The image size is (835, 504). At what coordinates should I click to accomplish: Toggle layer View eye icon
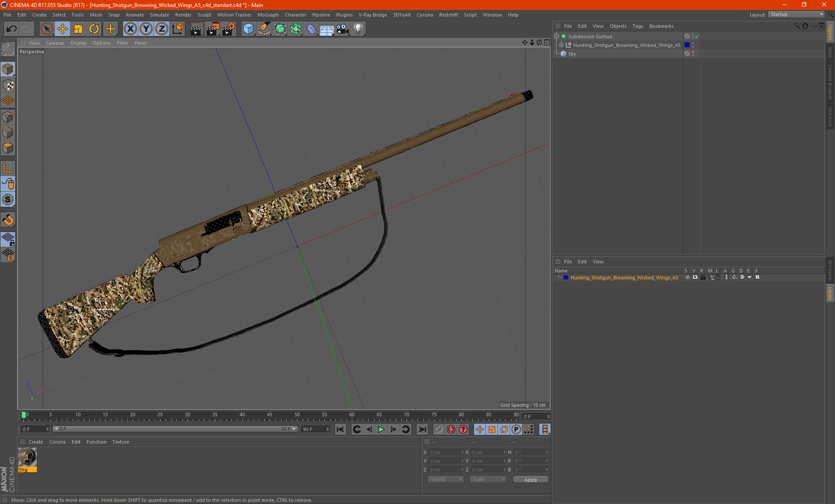(x=695, y=277)
